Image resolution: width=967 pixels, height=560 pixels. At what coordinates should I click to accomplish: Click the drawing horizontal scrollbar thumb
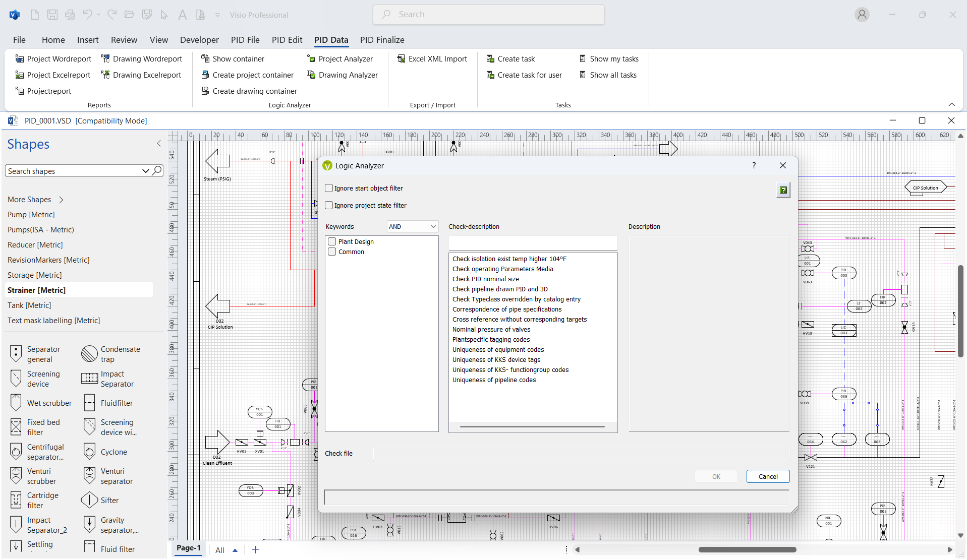click(747, 550)
